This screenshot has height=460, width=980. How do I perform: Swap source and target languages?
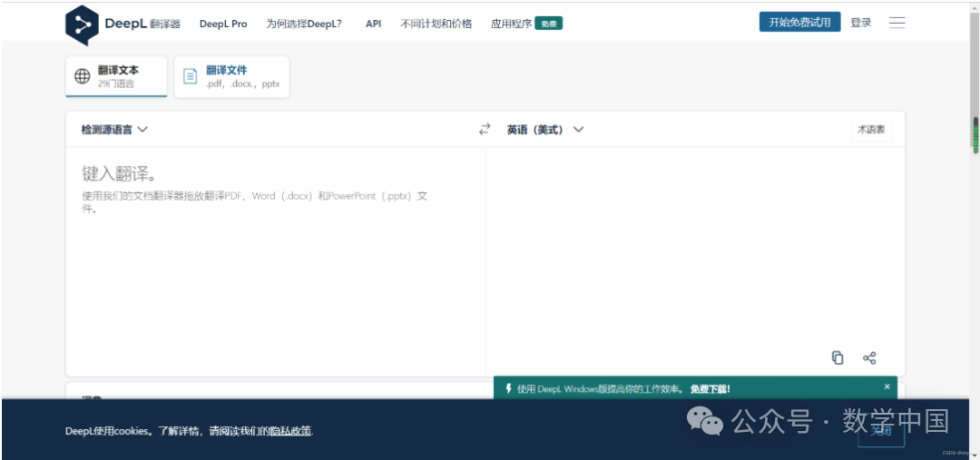tap(485, 130)
